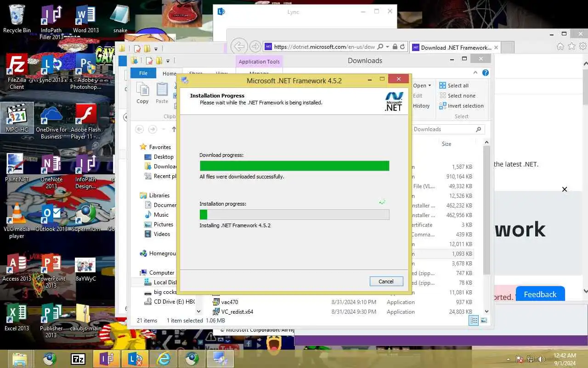Launch FileZilla Client desktop shortcut

point(17,71)
